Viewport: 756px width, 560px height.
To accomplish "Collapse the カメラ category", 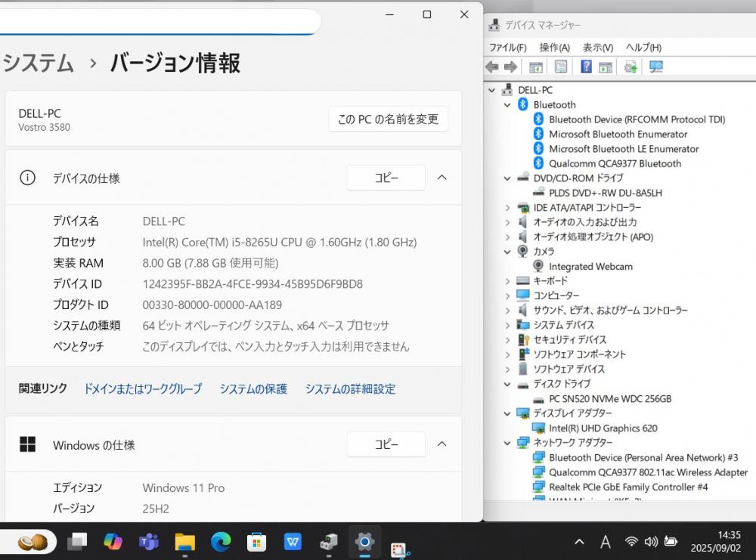I will coord(507,252).
